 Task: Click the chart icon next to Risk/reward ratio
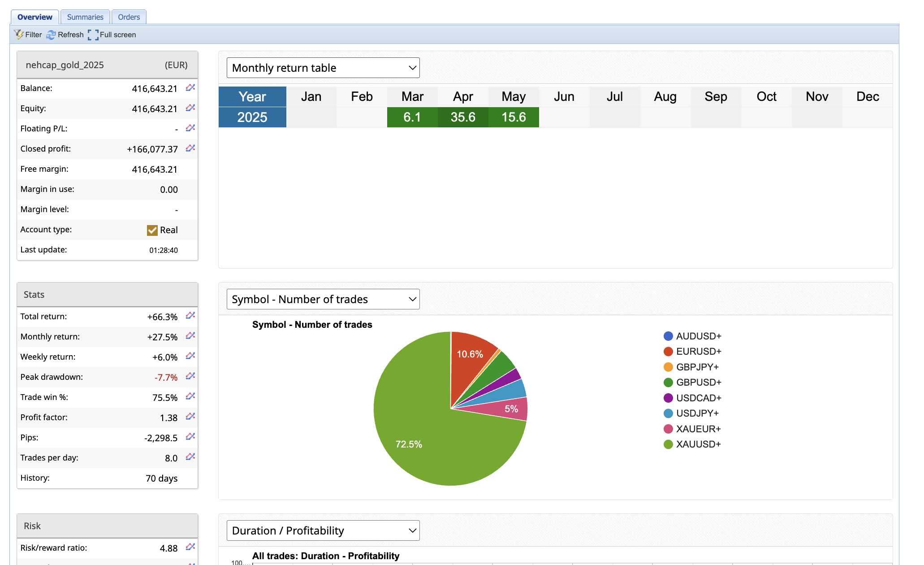(190, 547)
